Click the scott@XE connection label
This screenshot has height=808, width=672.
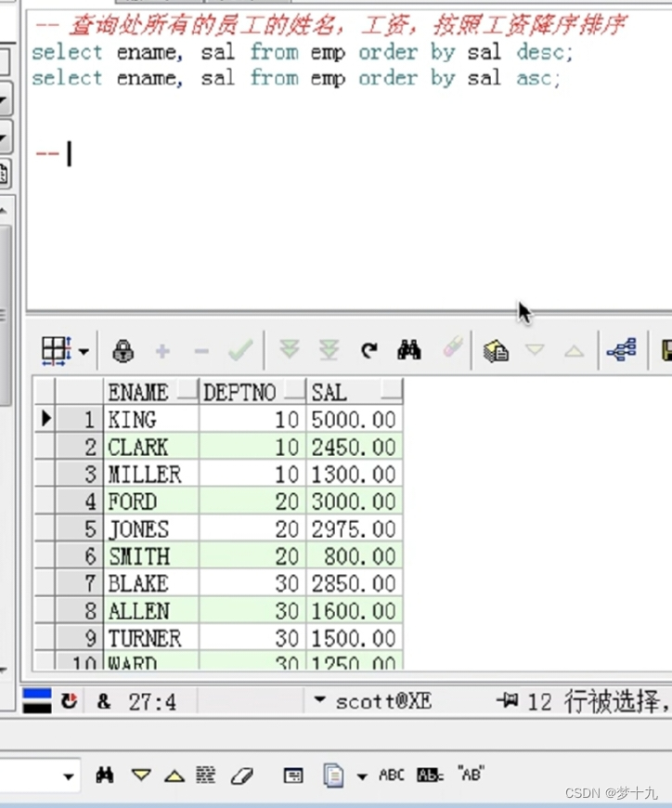tap(383, 701)
